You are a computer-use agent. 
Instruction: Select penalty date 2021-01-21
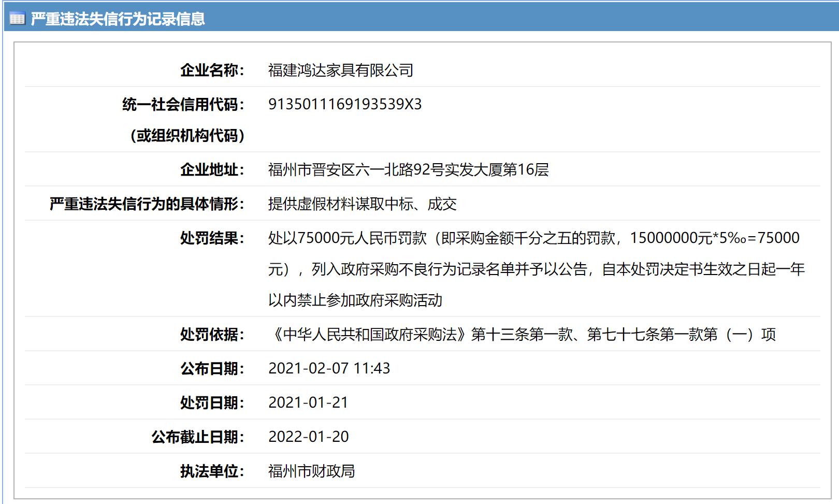pyautogui.click(x=308, y=402)
